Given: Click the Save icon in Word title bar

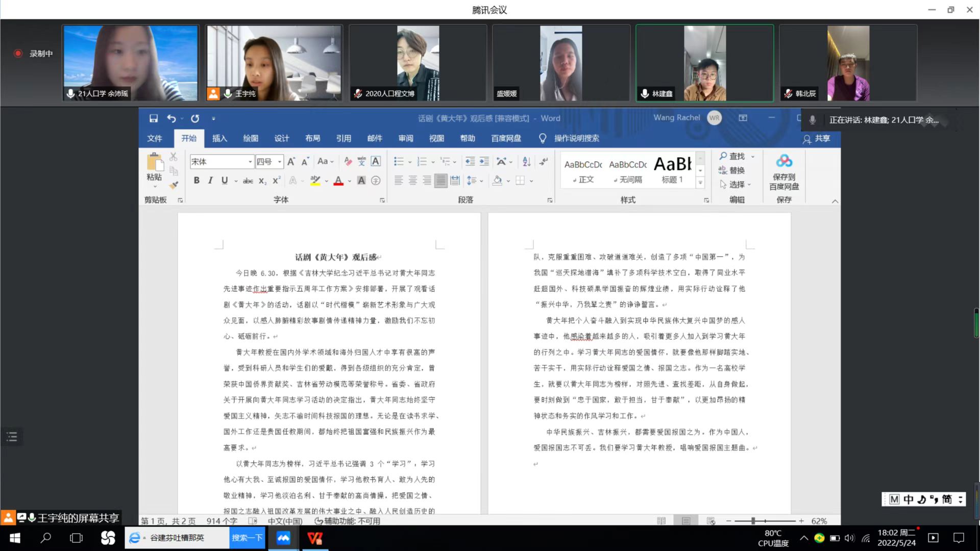Looking at the screenshot, I should pos(153,118).
